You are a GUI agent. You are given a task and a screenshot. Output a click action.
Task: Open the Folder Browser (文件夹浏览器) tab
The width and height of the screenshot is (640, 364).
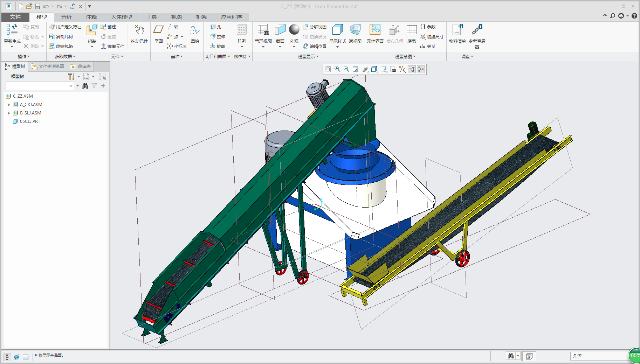(x=48, y=66)
